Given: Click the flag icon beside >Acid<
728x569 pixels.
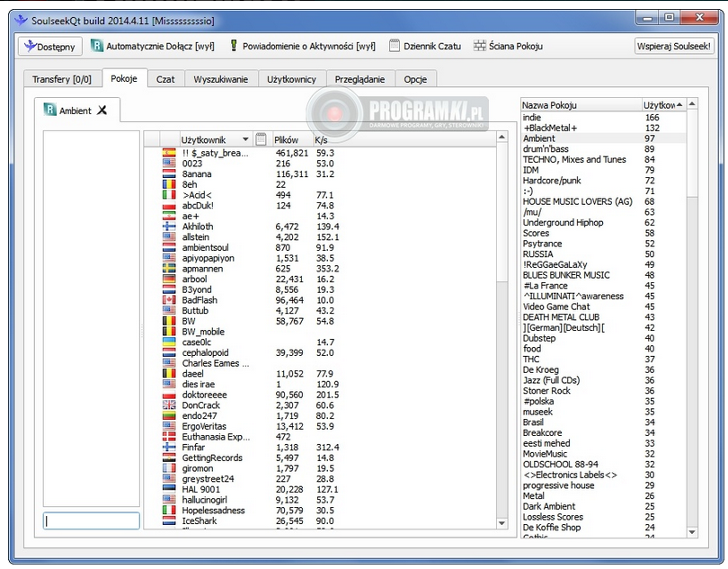Looking at the screenshot, I should [x=169, y=195].
